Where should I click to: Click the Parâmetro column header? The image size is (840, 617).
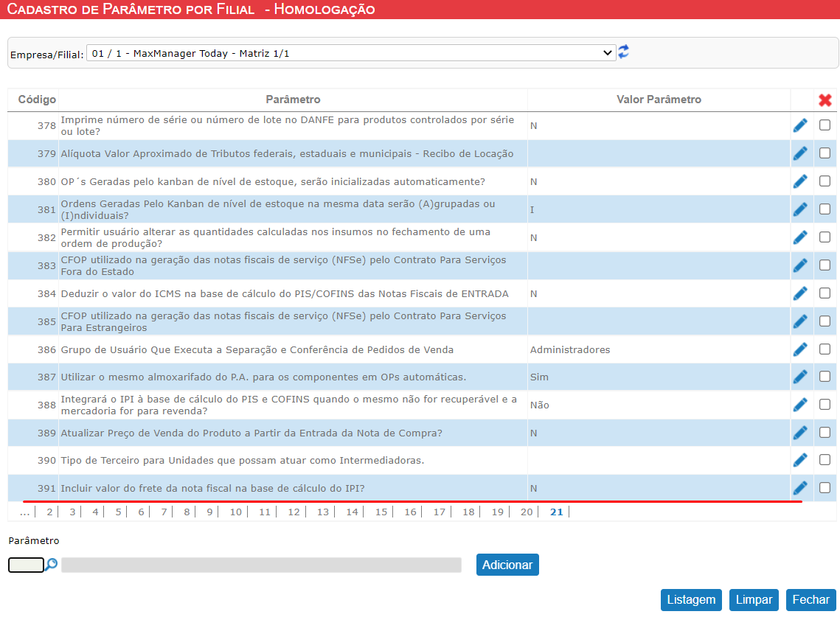click(293, 100)
